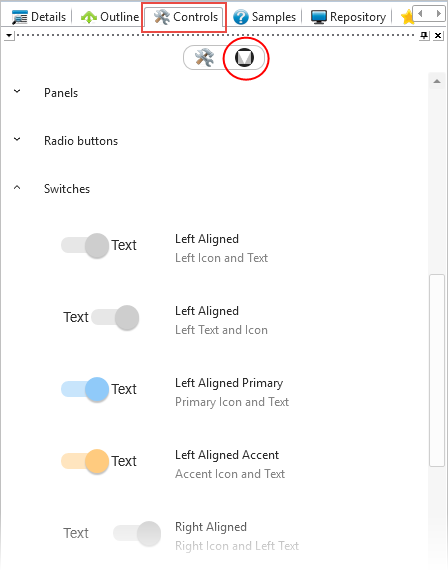
Task: Click the hammer tools icon in pill toggle
Action: 204,58
